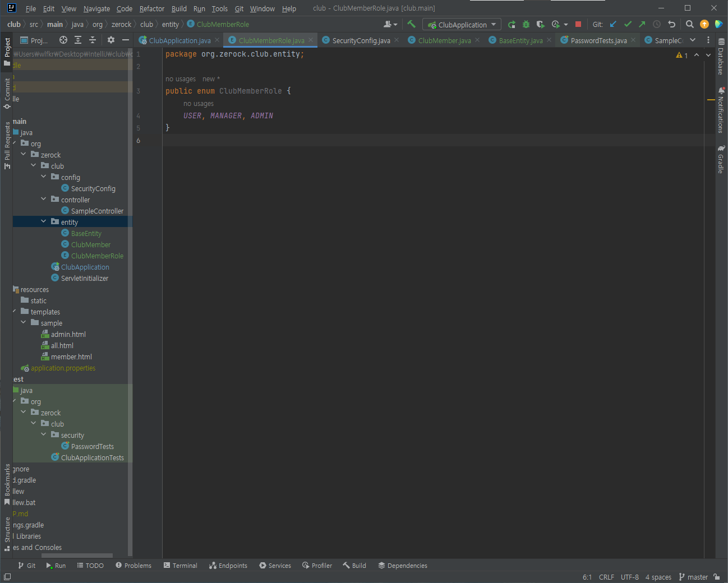728x583 pixels.
Task: Click UTF-8 encoding in status bar
Action: [629, 577]
